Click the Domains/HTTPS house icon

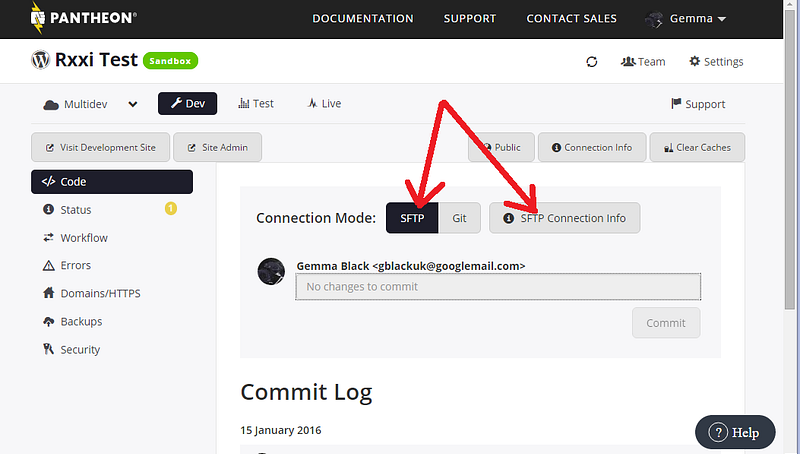48,293
